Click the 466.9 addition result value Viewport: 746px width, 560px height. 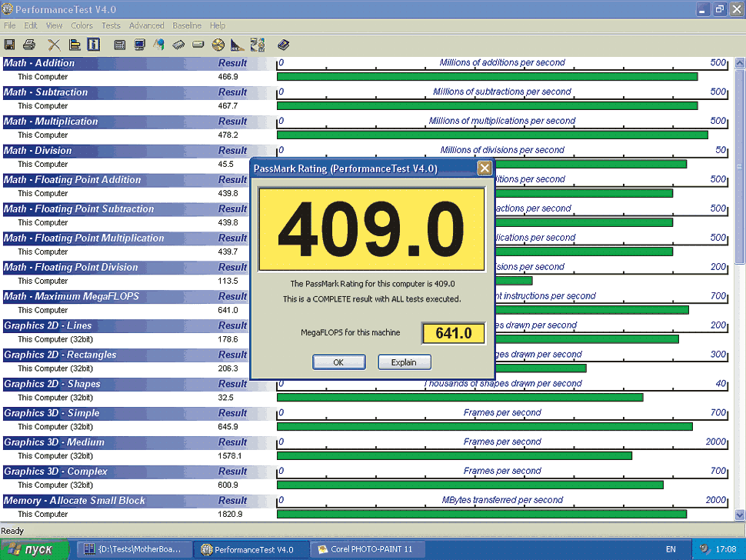[228, 77]
